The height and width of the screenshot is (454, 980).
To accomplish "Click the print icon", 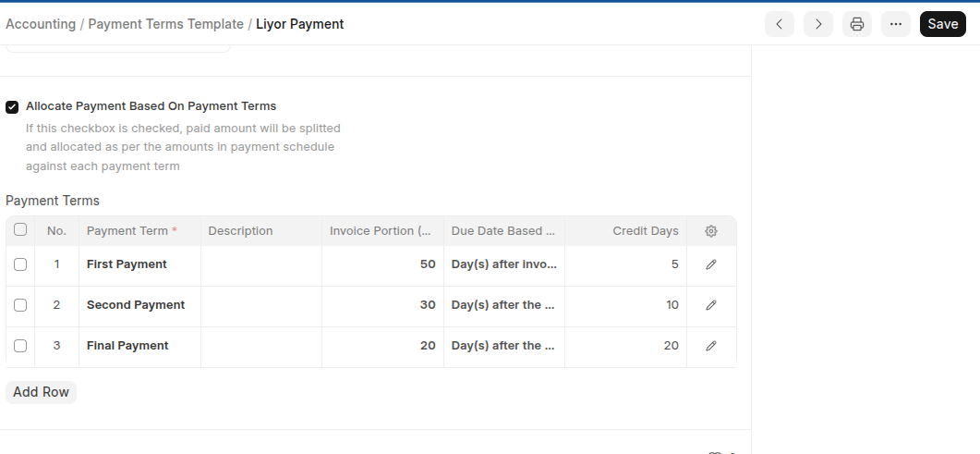I will [857, 24].
